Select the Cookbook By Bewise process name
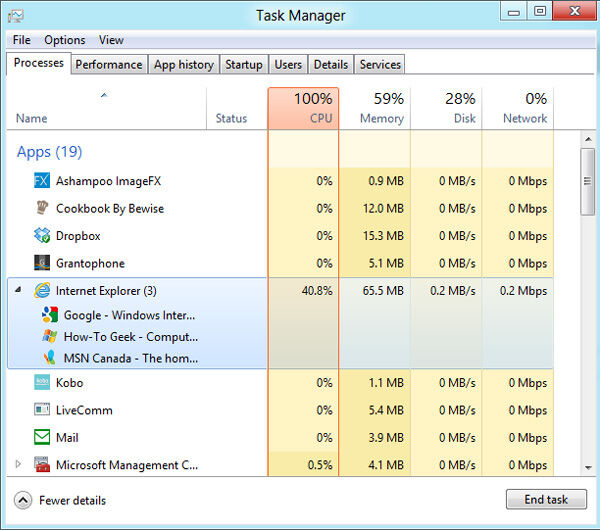Screen dimensions: 600x530 110,208
